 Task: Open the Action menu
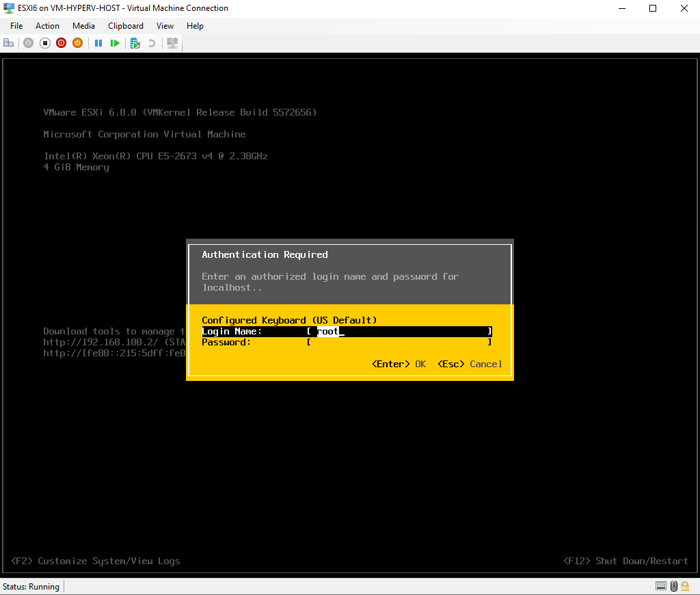[x=47, y=26]
